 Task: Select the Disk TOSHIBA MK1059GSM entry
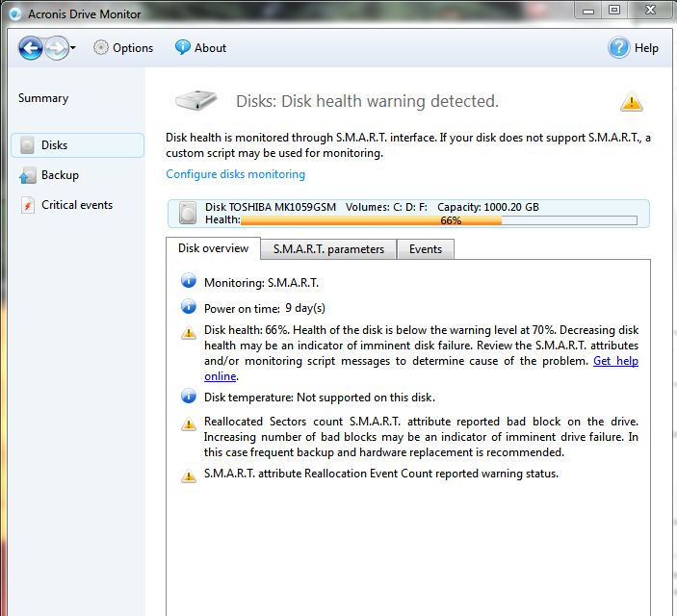point(408,214)
